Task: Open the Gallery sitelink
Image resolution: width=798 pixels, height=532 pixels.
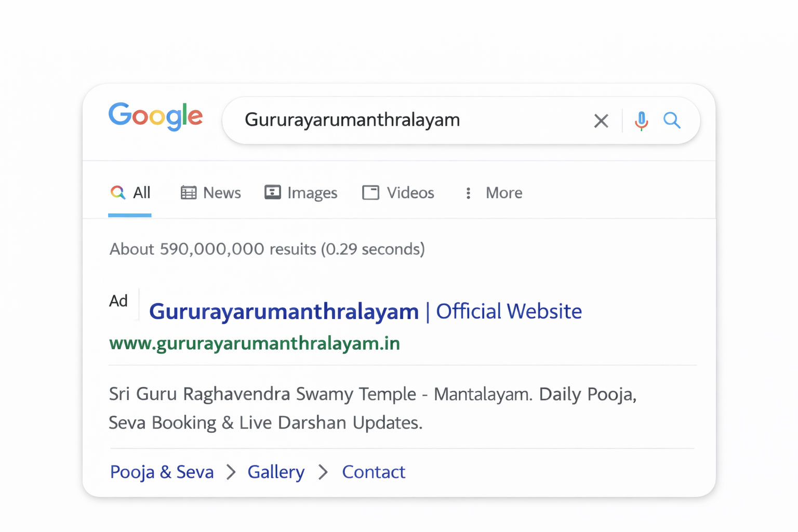Action: 276,472
